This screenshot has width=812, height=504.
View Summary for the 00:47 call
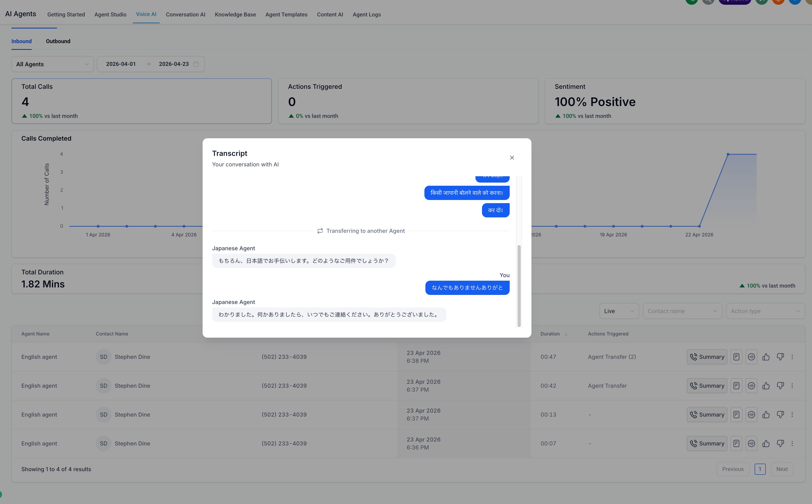707,357
